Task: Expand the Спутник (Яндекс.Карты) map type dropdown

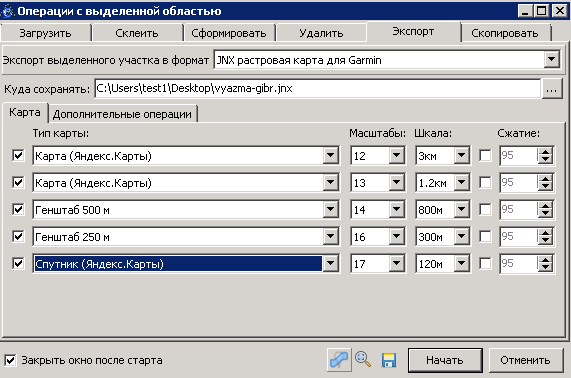Action: pos(330,263)
